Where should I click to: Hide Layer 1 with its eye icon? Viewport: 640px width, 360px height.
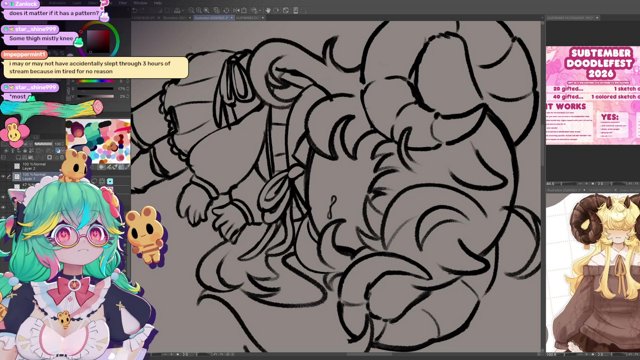pyautogui.click(x=3, y=176)
